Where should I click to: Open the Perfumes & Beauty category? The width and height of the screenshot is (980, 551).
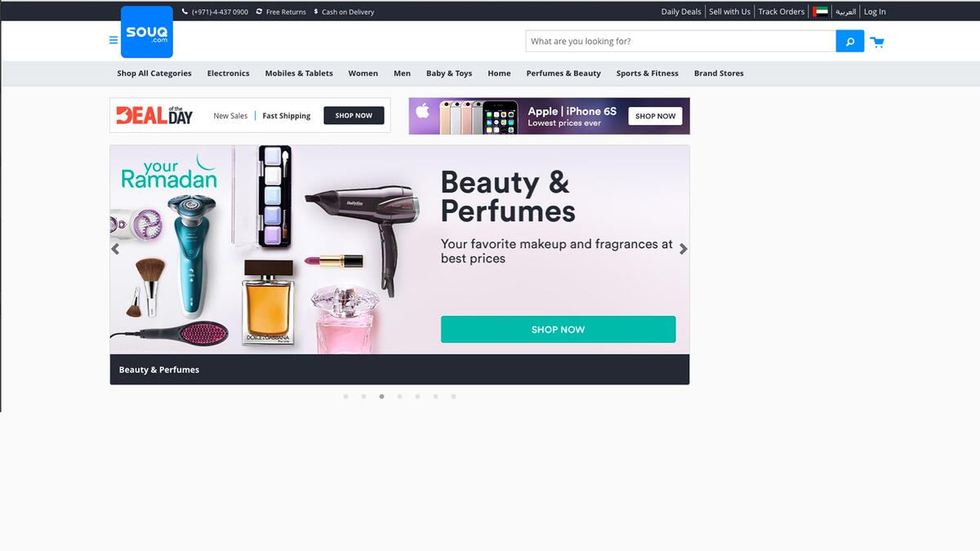(563, 73)
